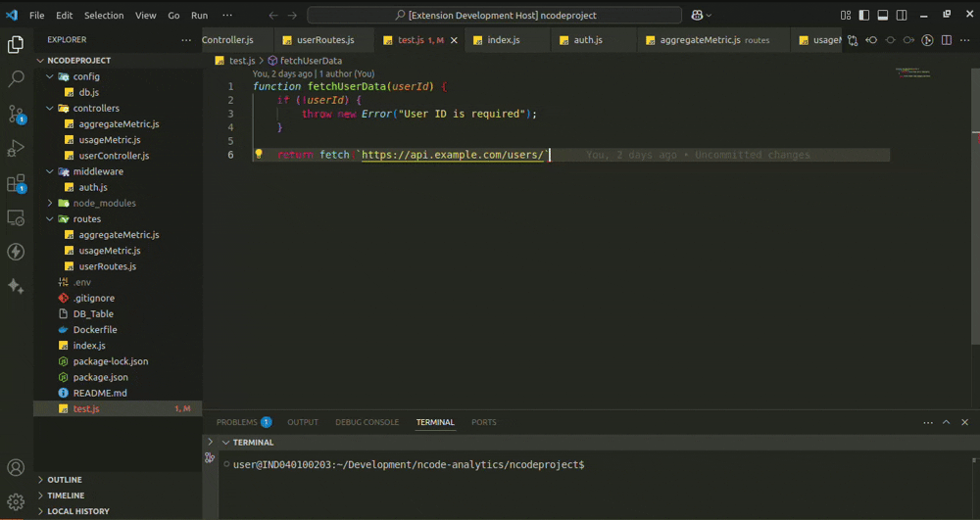Hide the bottom panel with its X
Viewport: 980px width, 520px height.
(965, 423)
